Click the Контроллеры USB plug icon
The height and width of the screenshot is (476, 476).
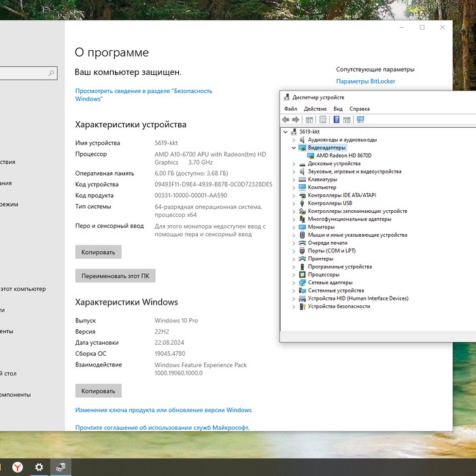[x=302, y=203]
